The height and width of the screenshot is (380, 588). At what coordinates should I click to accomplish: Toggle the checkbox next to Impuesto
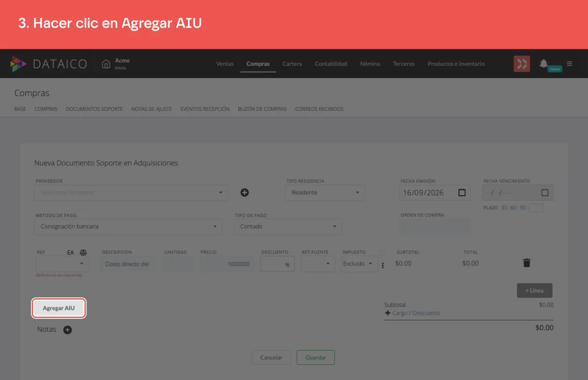click(382, 252)
